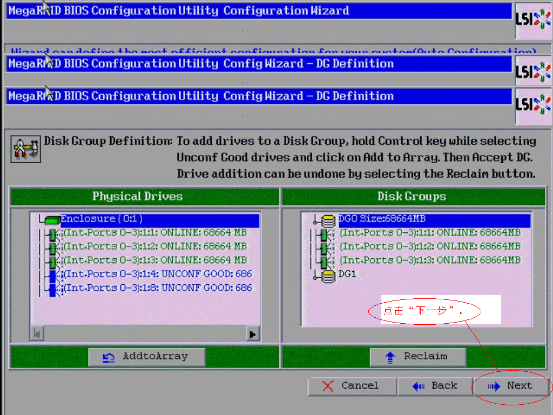Image resolution: width=553 pixels, height=415 pixels.
Task: Click the Reclaim button
Action: point(418,357)
